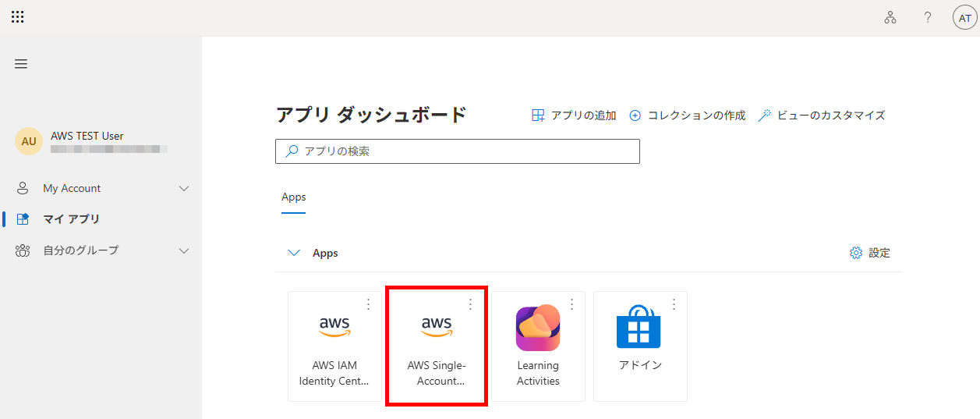980x419 pixels.
Task: Open more options for Learning Activities tile
Action: tap(571, 304)
